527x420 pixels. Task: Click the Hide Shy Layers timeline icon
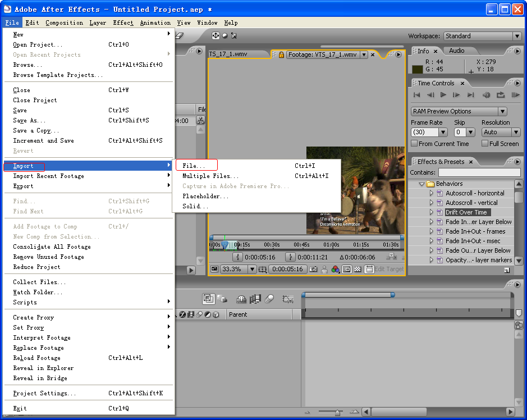tap(241, 299)
